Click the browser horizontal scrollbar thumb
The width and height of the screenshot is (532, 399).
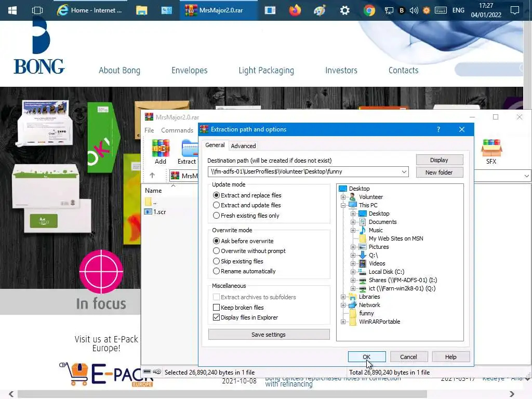click(x=222, y=394)
